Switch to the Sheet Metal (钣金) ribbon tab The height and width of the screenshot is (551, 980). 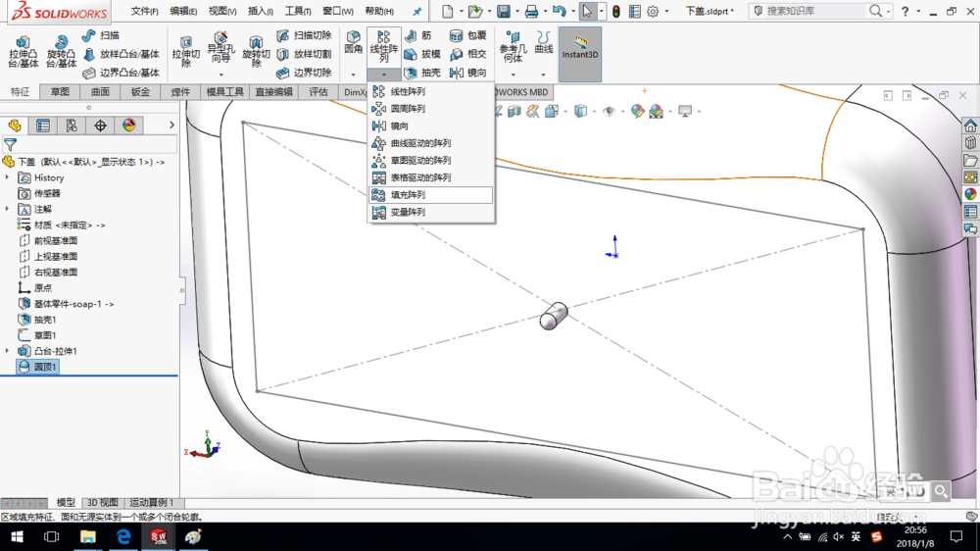click(x=140, y=92)
